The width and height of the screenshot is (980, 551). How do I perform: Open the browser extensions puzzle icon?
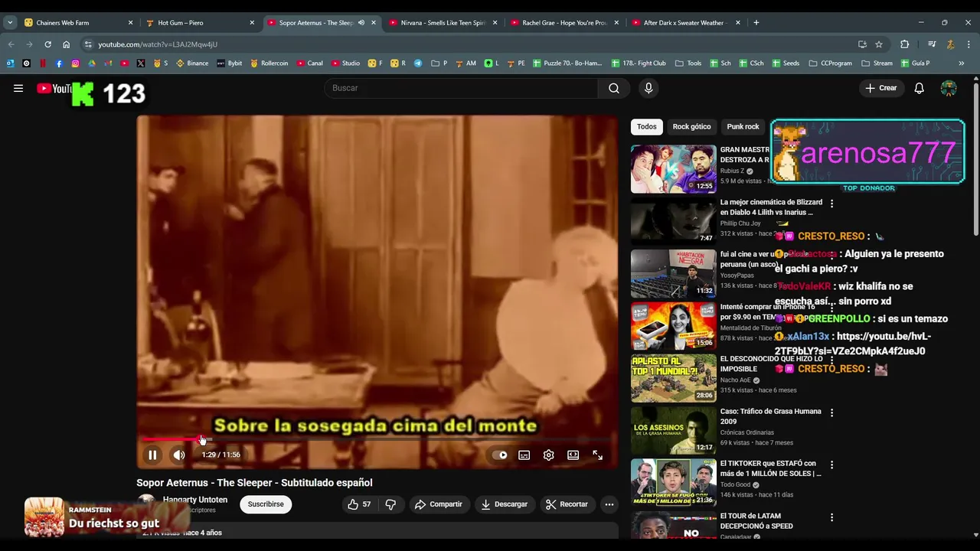[904, 44]
